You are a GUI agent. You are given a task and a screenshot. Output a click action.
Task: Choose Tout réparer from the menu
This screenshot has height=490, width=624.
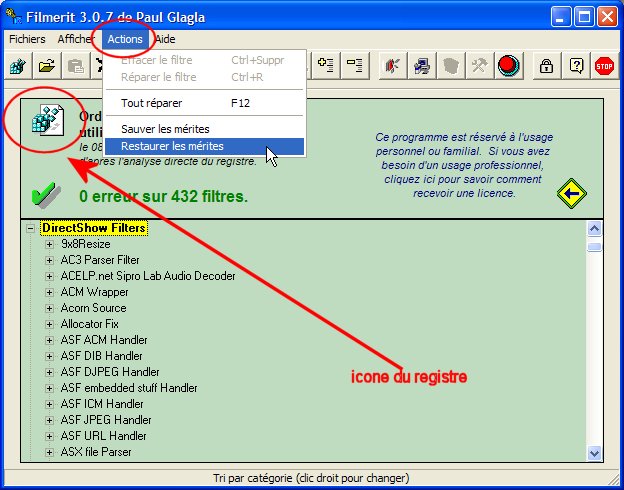(205, 103)
